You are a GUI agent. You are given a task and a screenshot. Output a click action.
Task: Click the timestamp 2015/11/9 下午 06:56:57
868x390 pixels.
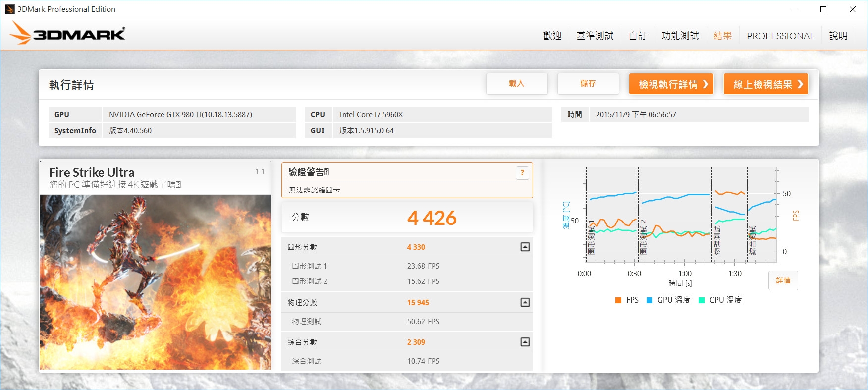coord(636,114)
